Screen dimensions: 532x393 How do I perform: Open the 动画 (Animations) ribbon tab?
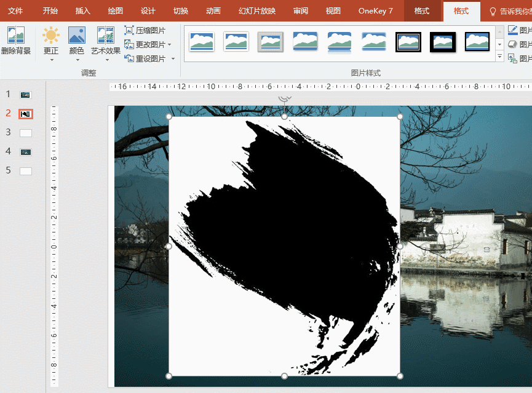(213, 11)
